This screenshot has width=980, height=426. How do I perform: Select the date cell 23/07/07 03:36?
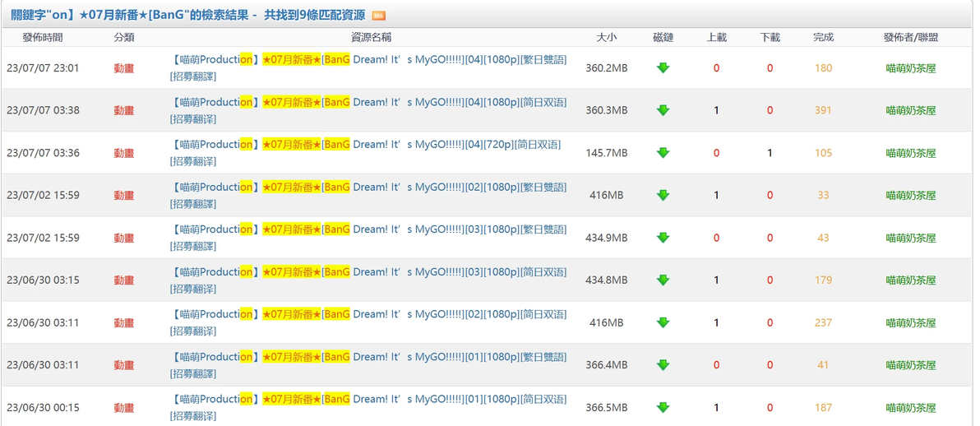(x=43, y=153)
